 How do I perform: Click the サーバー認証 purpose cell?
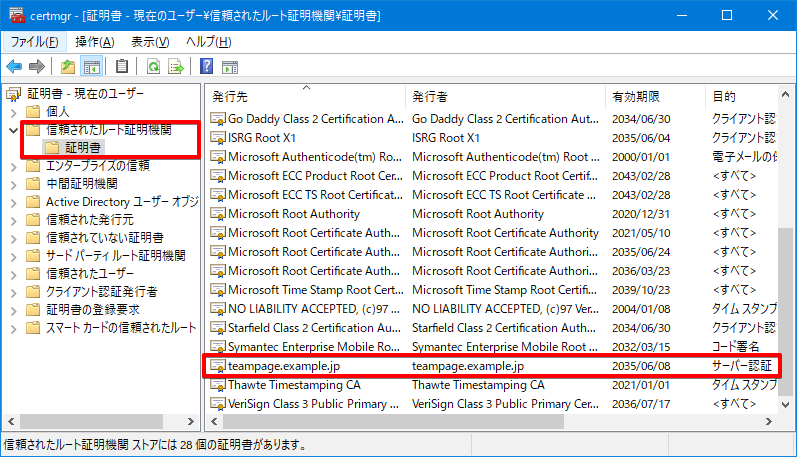point(742,366)
